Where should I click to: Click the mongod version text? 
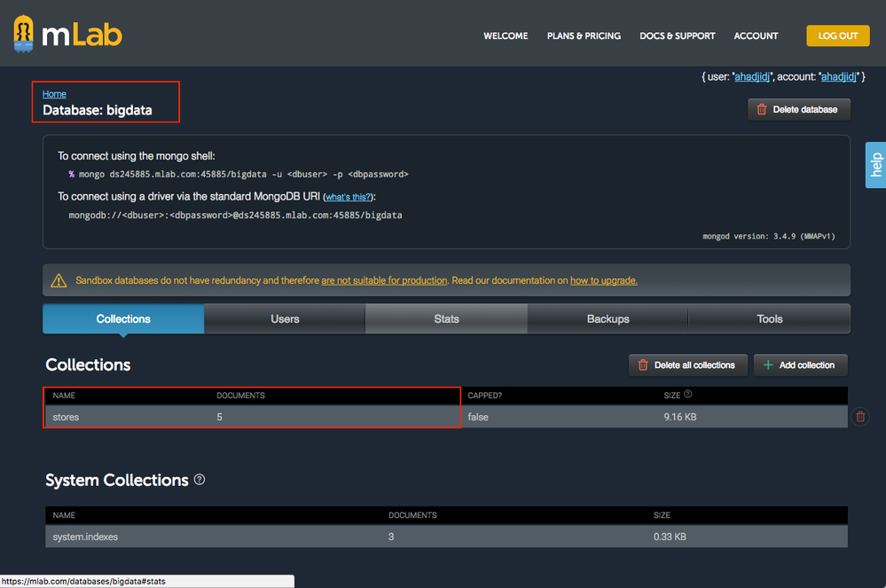pos(768,236)
